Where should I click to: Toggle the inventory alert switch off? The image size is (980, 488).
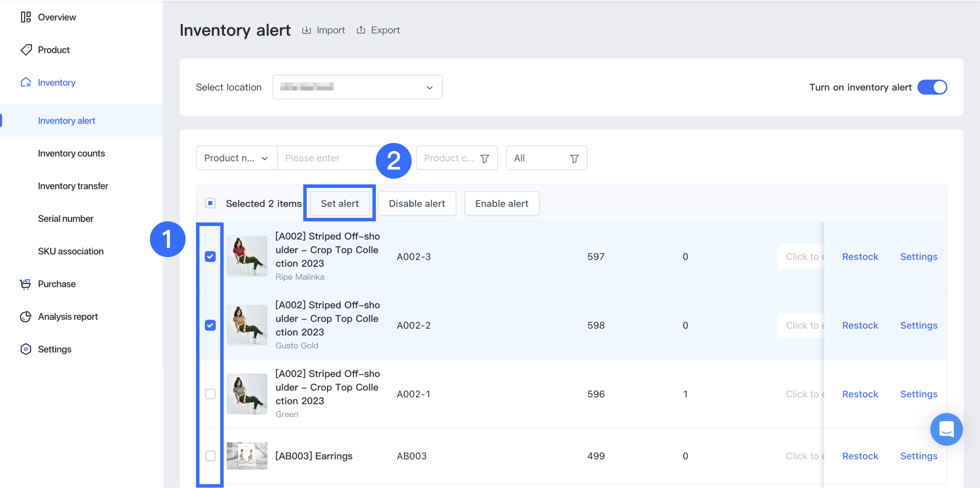[932, 87]
